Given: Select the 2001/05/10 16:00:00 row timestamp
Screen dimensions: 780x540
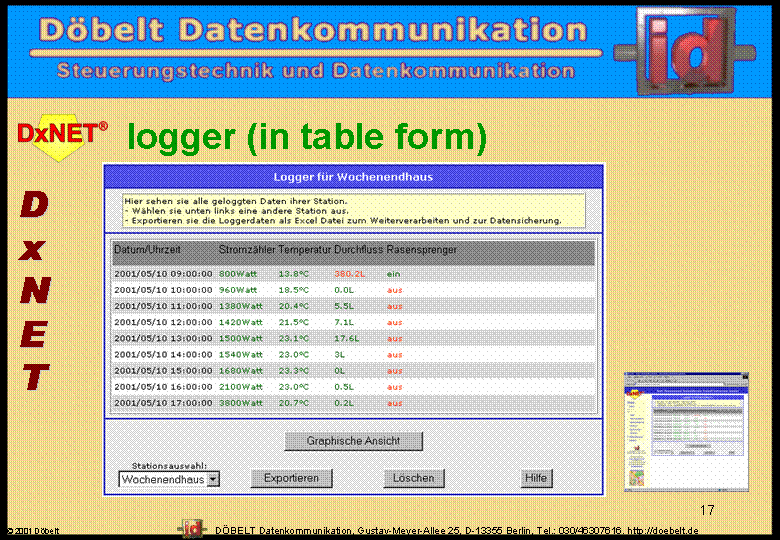Looking at the screenshot, I should click(x=163, y=387).
